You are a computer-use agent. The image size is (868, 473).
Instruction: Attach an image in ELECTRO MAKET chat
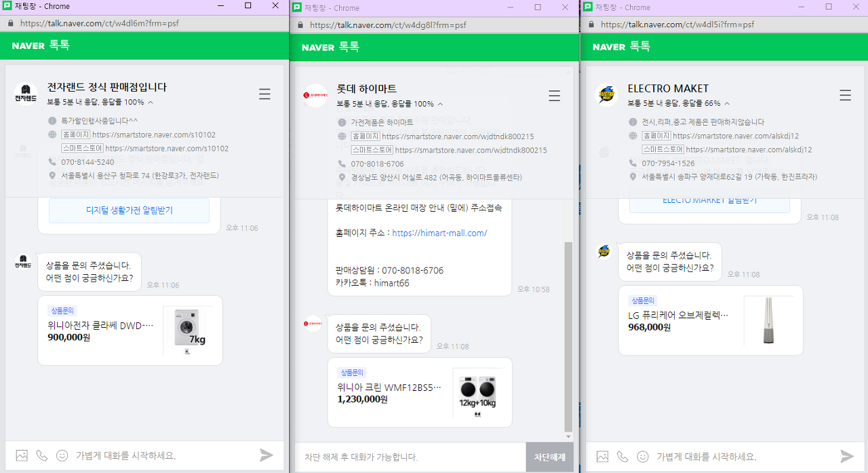click(602, 456)
